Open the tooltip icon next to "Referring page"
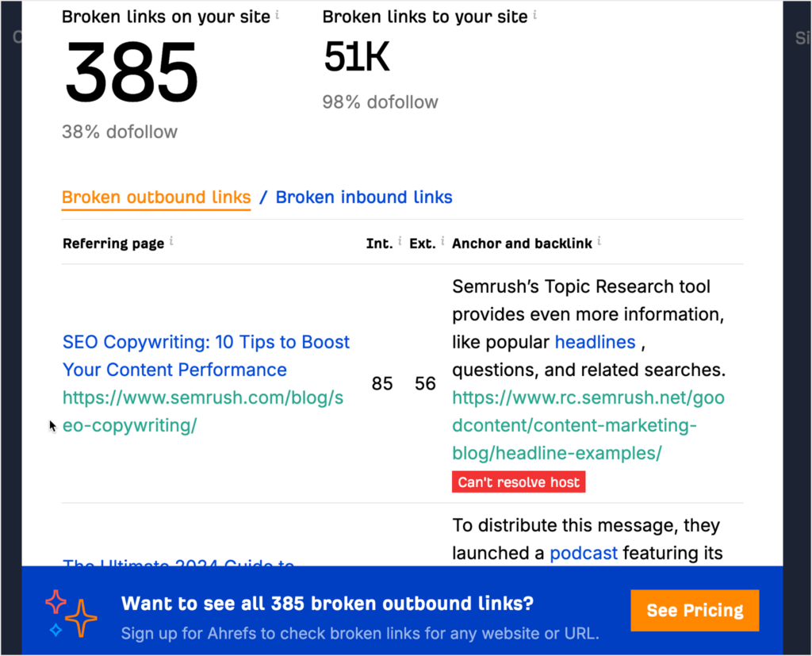 click(x=170, y=240)
